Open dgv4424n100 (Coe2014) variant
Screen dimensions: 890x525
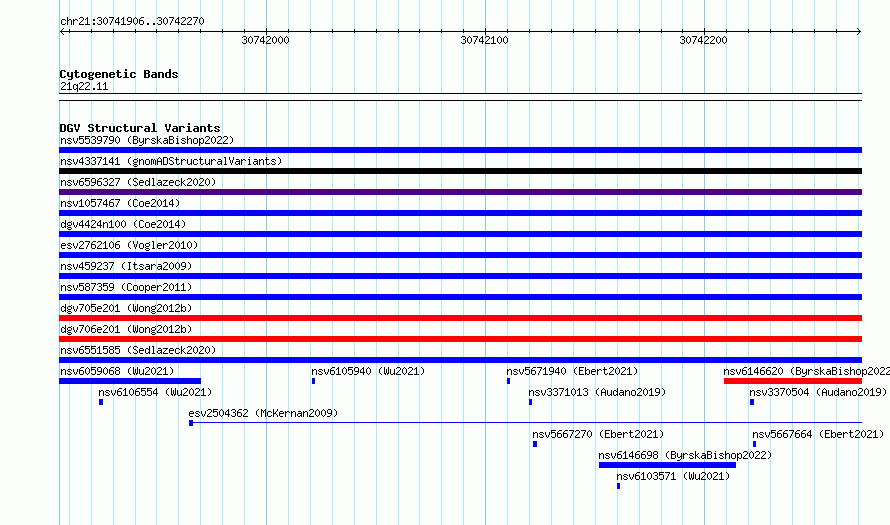123,224
